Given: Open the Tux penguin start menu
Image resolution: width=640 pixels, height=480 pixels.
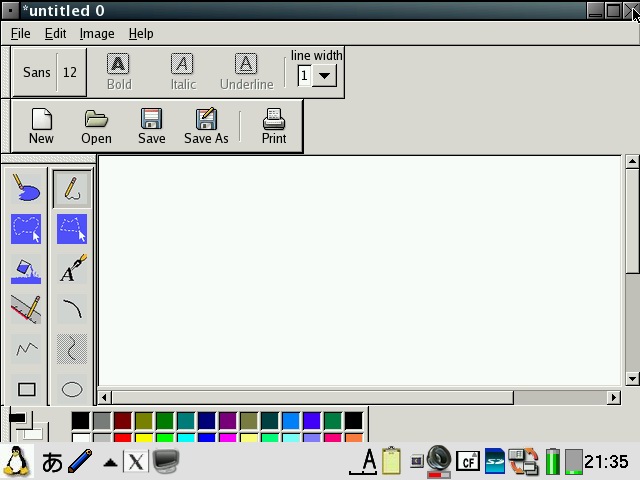Looking at the screenshot, I should pyautogui.click(x=17, y=461).
